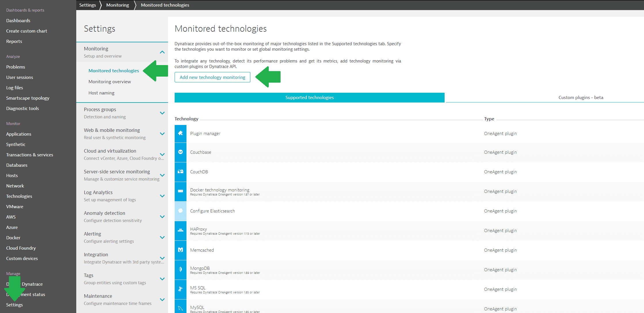Open Plugin manager technology row
644x313 pixels.
coord(409,133)
